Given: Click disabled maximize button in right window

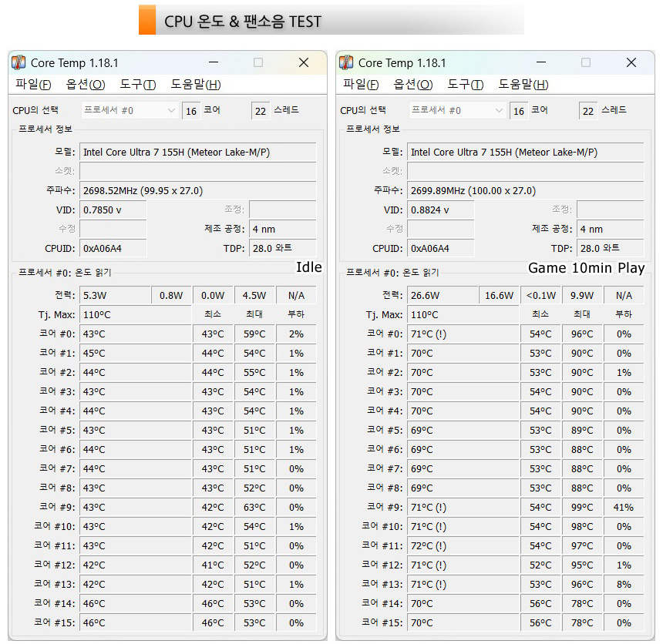Looking at the screenshot, I should [x=586, y=62].
